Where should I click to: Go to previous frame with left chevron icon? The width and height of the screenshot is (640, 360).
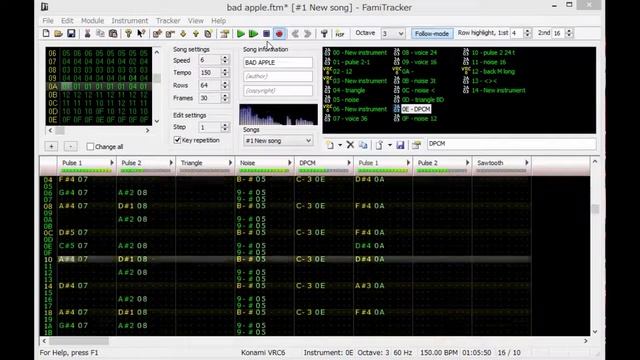click(295, 33)
